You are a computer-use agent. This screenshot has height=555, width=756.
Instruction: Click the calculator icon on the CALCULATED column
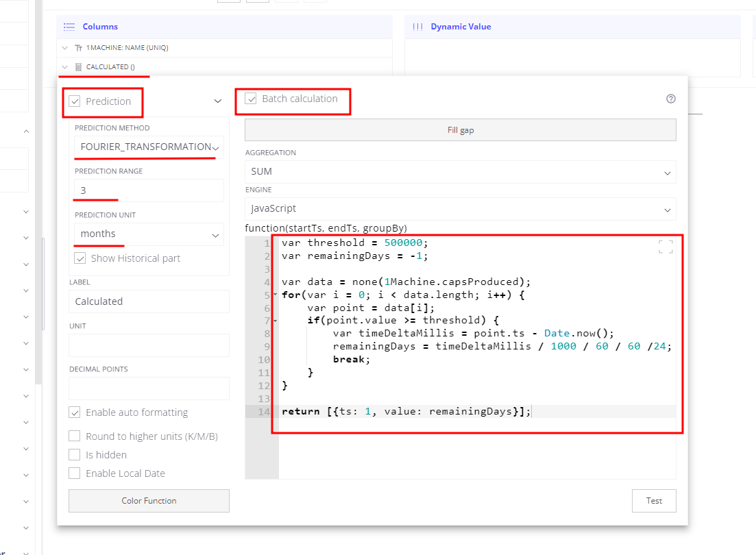click(77, 67)
